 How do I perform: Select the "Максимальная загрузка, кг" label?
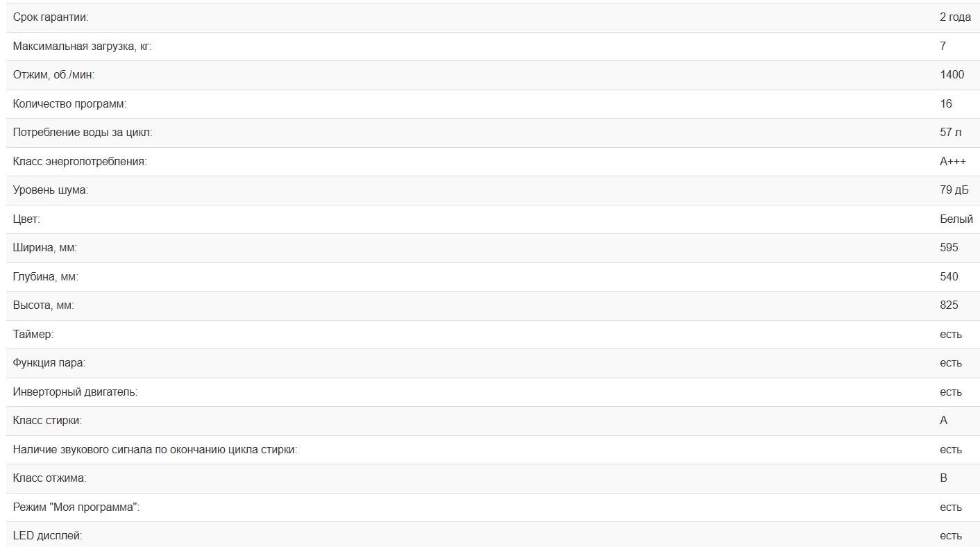82,47
